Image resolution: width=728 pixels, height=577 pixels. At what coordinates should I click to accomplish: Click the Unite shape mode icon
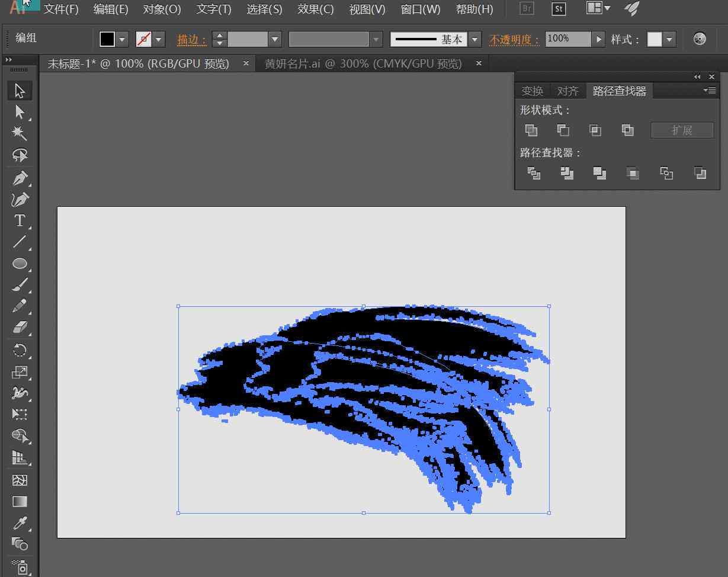pos(531,130)
